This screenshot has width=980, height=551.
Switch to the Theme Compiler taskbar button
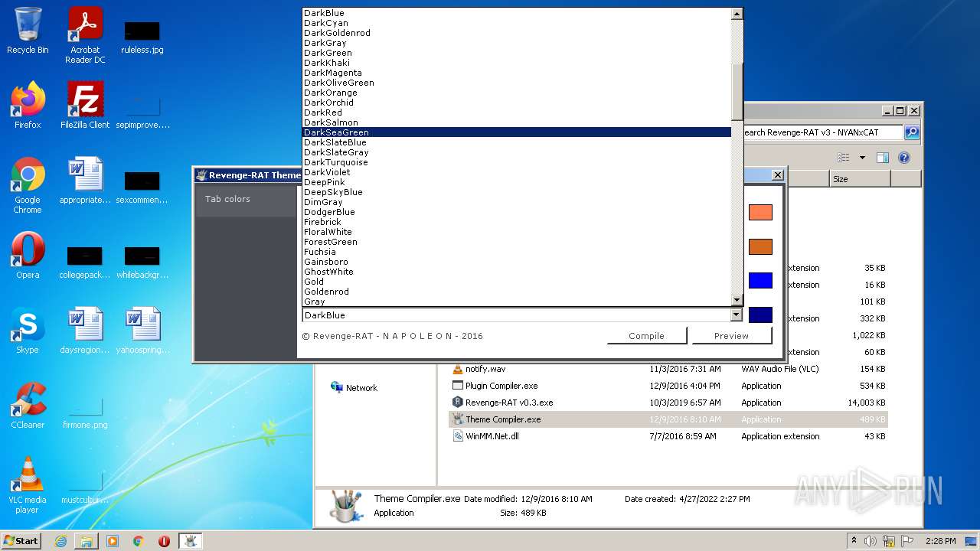pos(190,541)
